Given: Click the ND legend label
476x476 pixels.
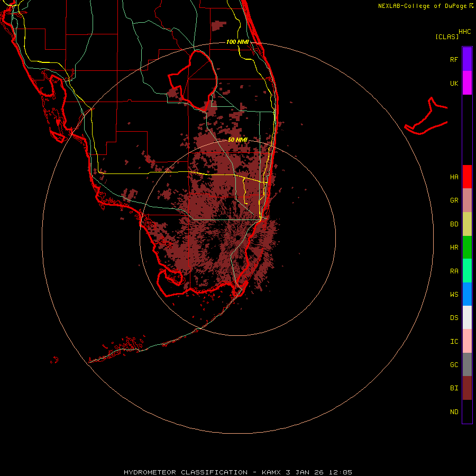Looking at the screenshot, I should pos(454,412).
